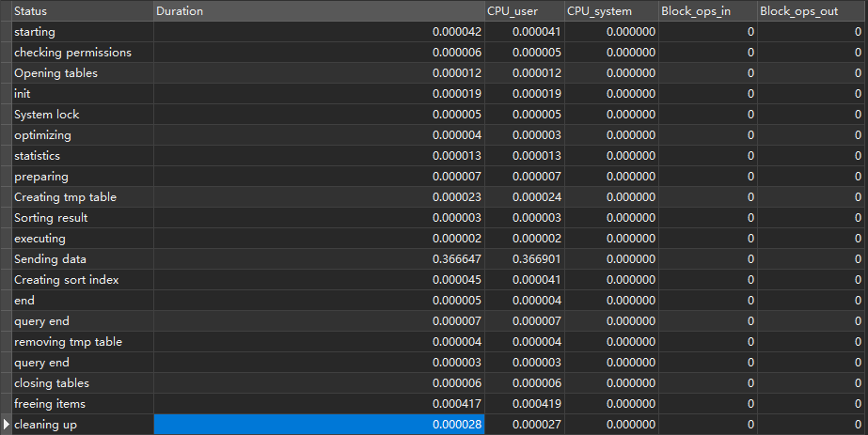
Task: Click Block_ops_in value in Sending data row
Action: coord(750,259)
